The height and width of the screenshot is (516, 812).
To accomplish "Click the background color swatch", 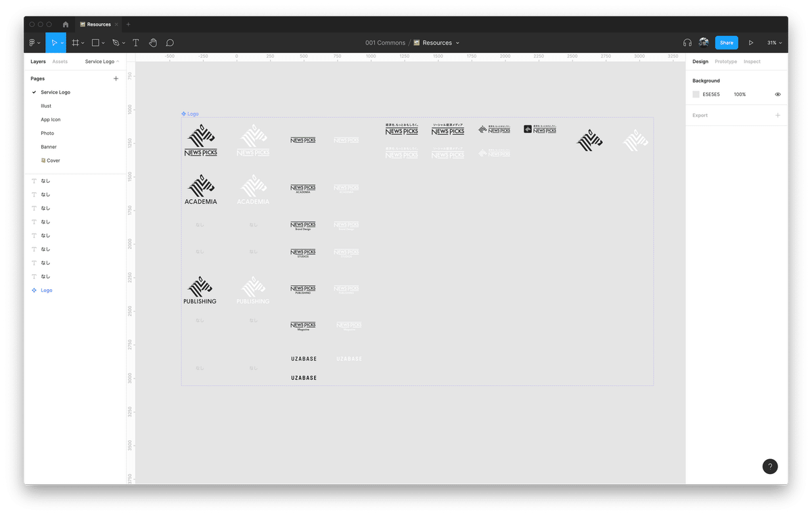I will [696, 94].
